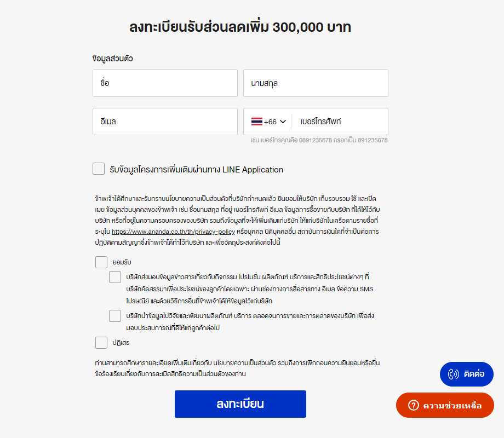Enable the research and development consent checkbox
This screenshot has width=504, height=438.
click(x=114, y=316)
